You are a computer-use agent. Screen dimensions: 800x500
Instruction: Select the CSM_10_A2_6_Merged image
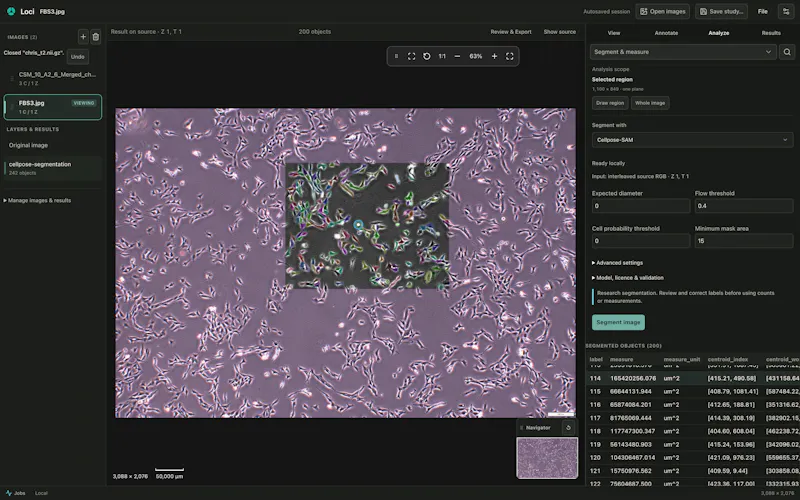pos(53,78)
